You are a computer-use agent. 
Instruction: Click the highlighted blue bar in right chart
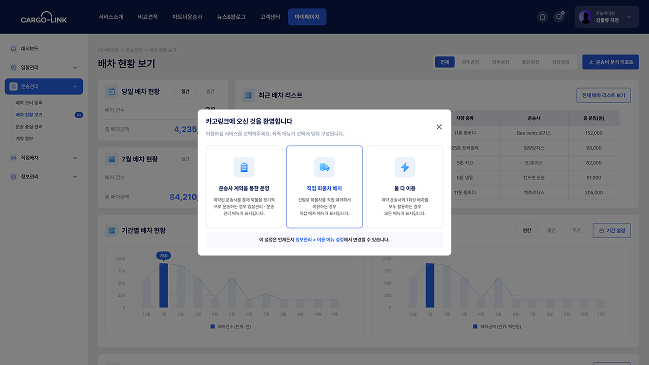[x=430, y=286]
